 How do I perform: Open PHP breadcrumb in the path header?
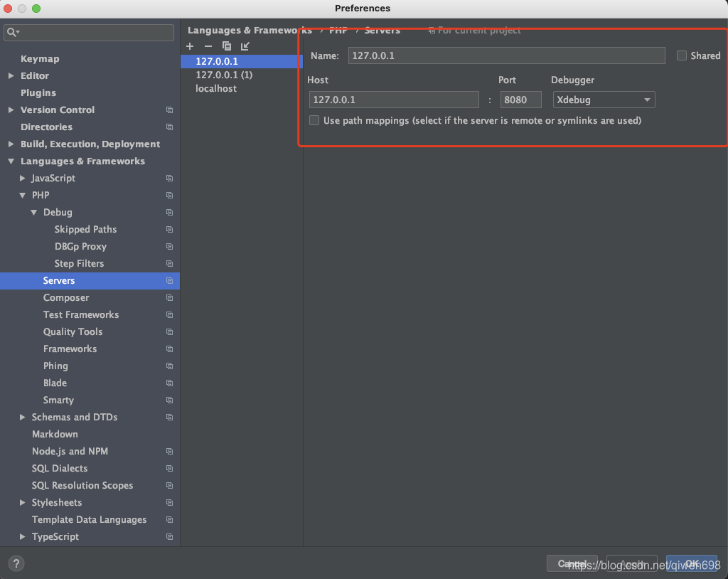(338, 31)
